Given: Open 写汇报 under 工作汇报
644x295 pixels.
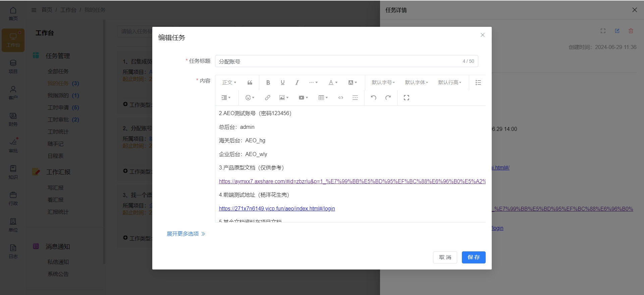Looking at the screenshot, I should click(x=55, y=188).
